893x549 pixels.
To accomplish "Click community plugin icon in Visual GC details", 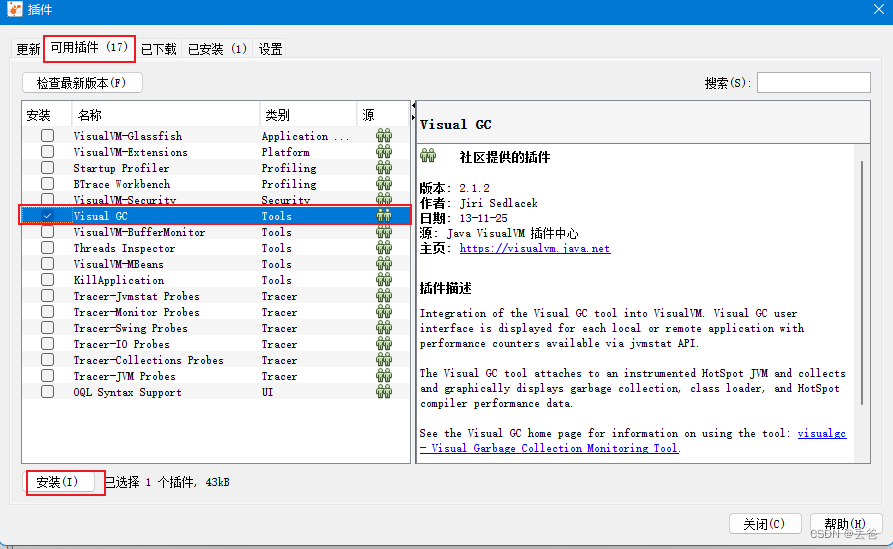I will click(428, 155).
